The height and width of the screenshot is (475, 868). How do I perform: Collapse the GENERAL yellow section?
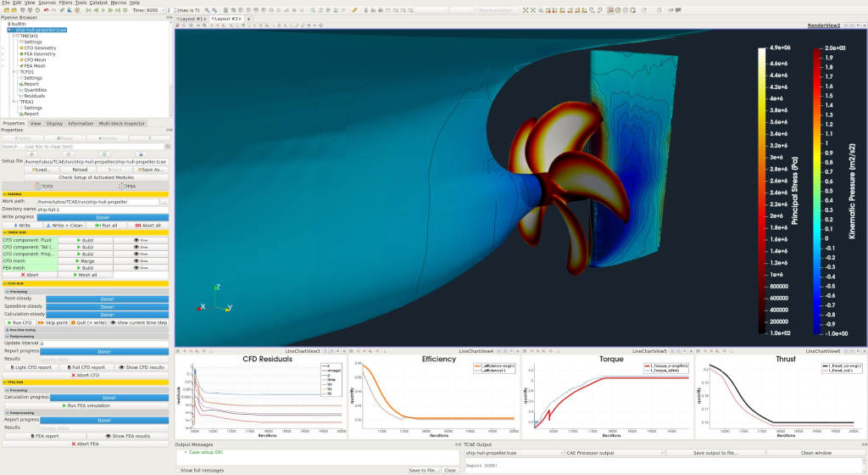[86, 194]
